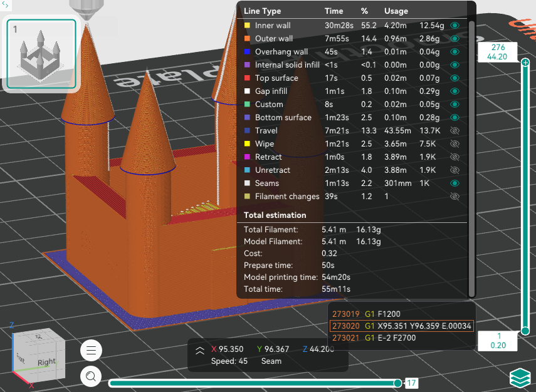Click Custom green color swatch
536x392 pixels.
coord(247,104)
